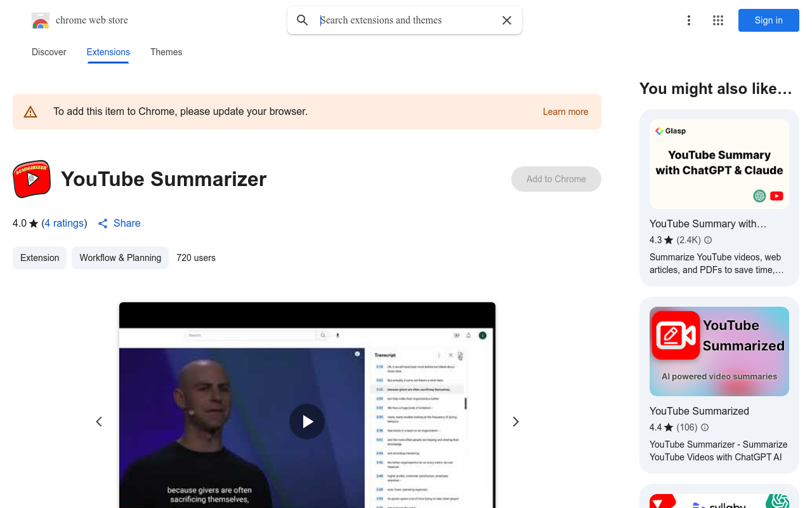Click the Sign in button
Image resolution: width=812 pixels, height=508 pixels.
pyautogui.click(x=769, y=20)
